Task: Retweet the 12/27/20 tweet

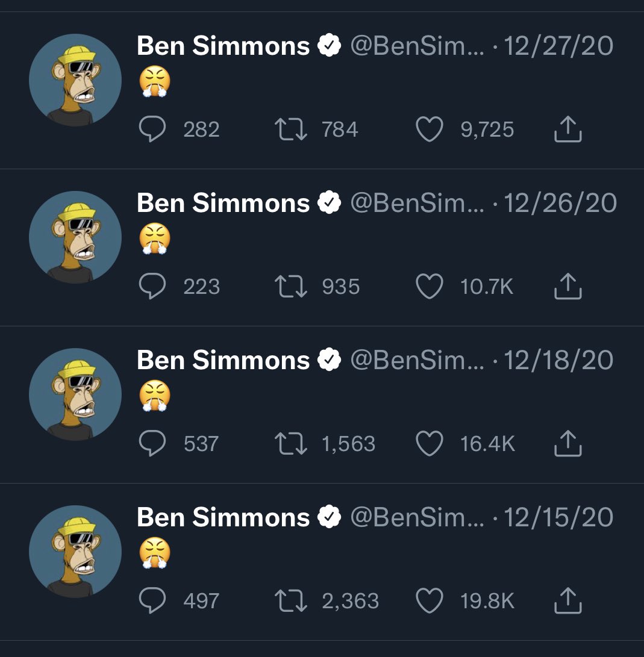Action: (x=291, y=129)
